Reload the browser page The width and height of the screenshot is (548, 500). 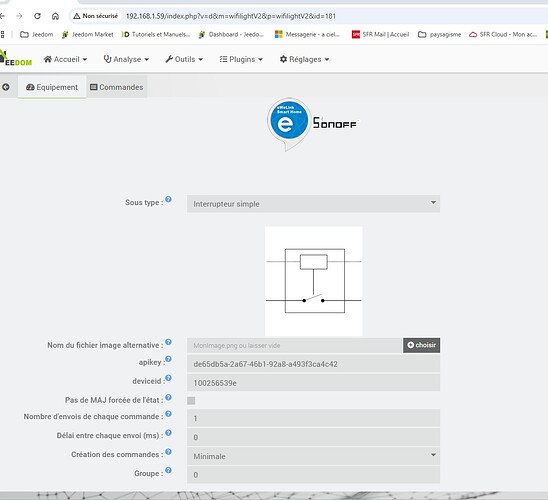pos(37,16)
